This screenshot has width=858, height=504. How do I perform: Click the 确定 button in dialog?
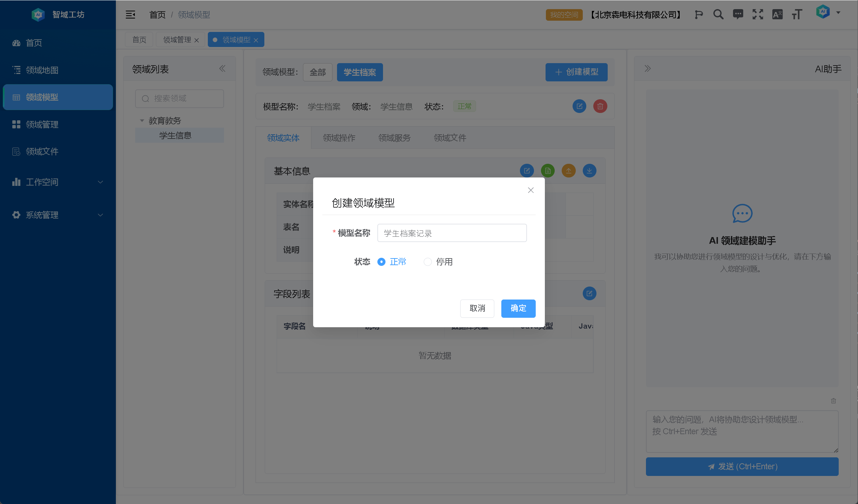(x=518, y=308)
